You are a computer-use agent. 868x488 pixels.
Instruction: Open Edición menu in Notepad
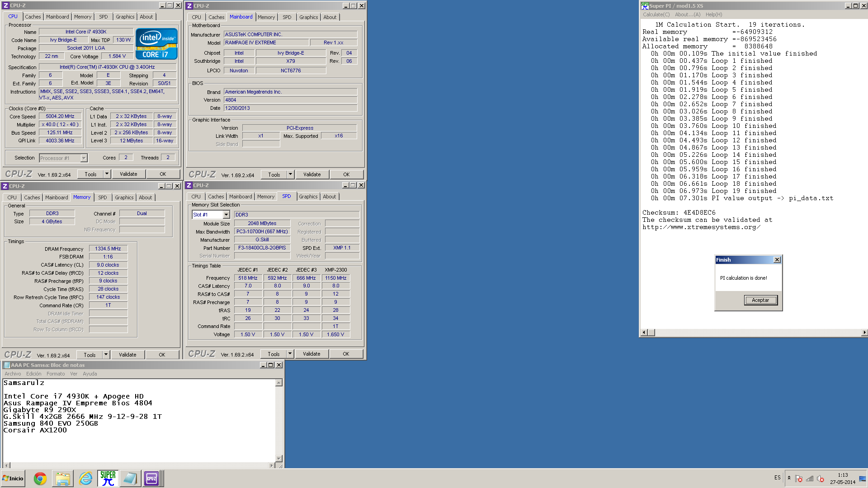click(33, 374)
